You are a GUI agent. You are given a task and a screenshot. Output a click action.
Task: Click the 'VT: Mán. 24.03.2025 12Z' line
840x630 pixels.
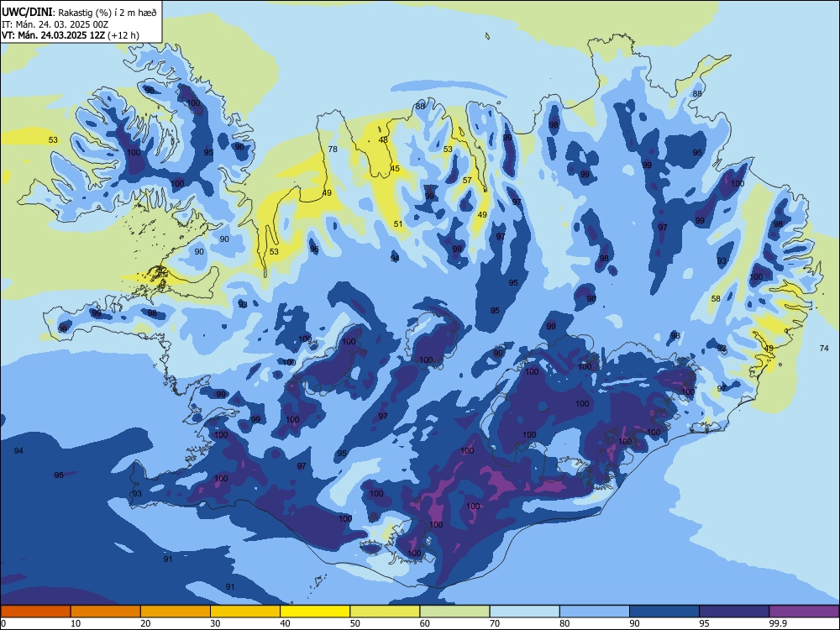[x=54, y=35]
